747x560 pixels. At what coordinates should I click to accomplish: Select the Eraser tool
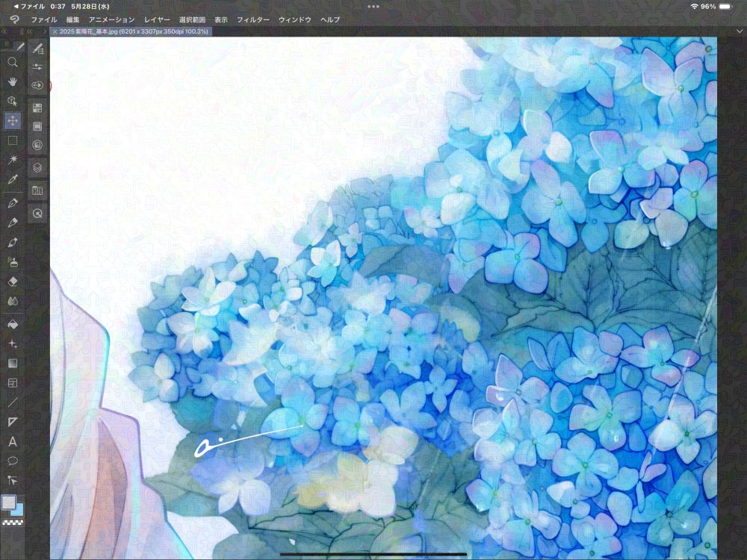point(13,281)
